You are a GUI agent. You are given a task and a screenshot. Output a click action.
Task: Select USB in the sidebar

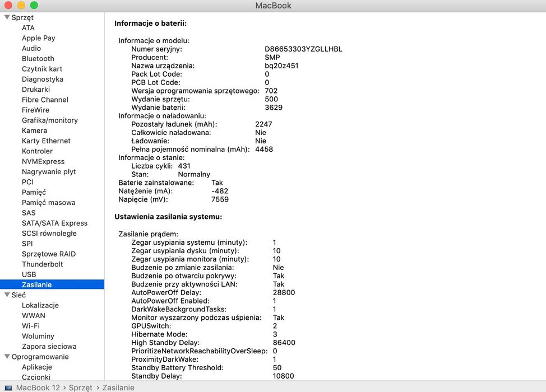[x=29, y=274]
